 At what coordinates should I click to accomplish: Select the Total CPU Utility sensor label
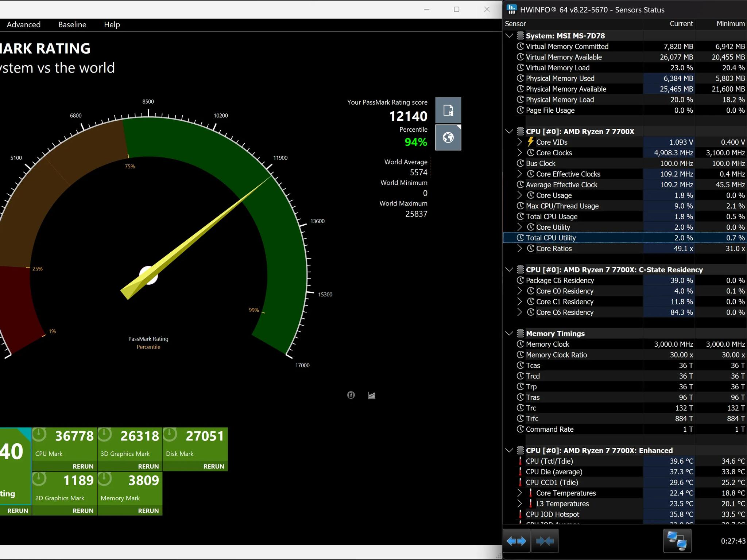click(x=551, y=238)
